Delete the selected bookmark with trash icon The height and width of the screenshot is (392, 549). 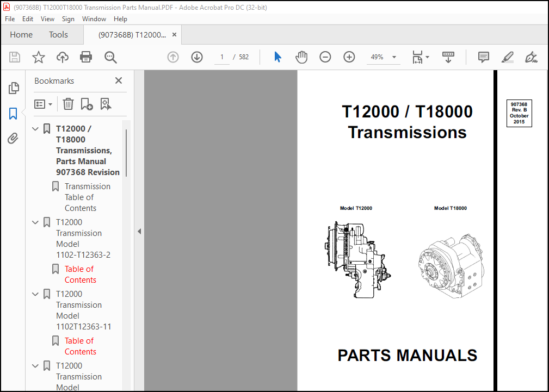68,104
